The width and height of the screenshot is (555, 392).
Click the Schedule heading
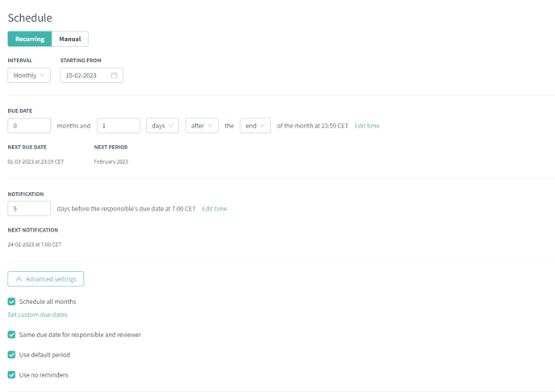coord(30,18)
